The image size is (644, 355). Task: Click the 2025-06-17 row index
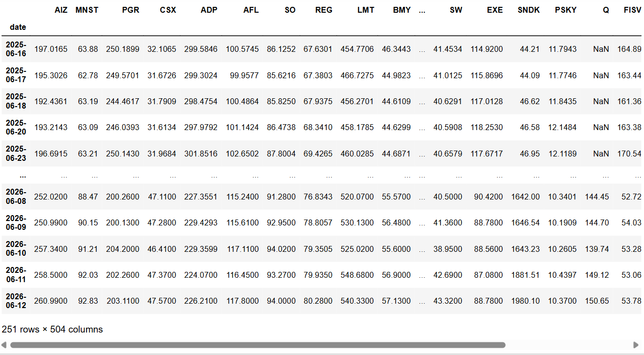(16, 75)
